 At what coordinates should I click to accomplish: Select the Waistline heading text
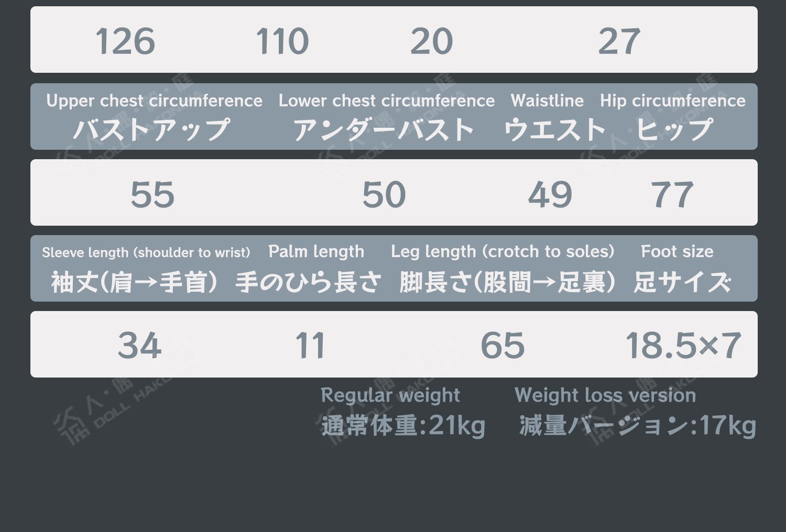point(547,101)
